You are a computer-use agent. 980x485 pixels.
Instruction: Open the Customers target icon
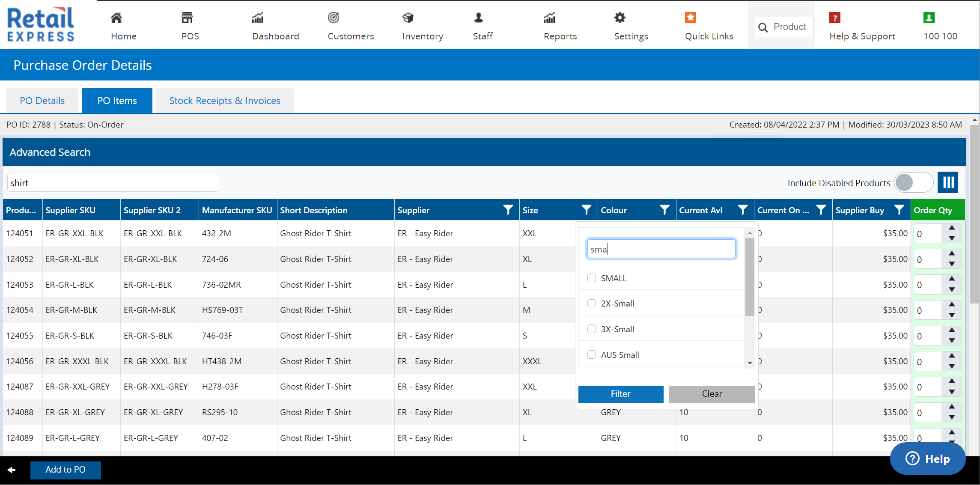(x=334, y=18)
